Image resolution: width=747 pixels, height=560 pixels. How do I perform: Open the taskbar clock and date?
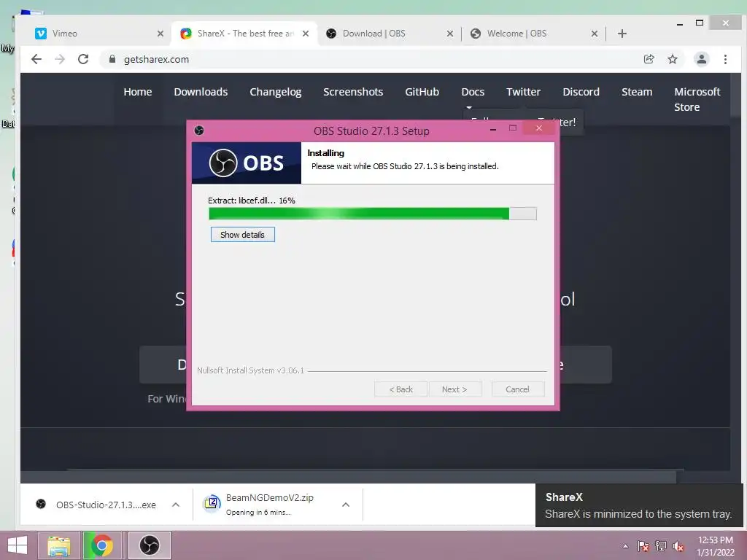(x=716, y=546)
